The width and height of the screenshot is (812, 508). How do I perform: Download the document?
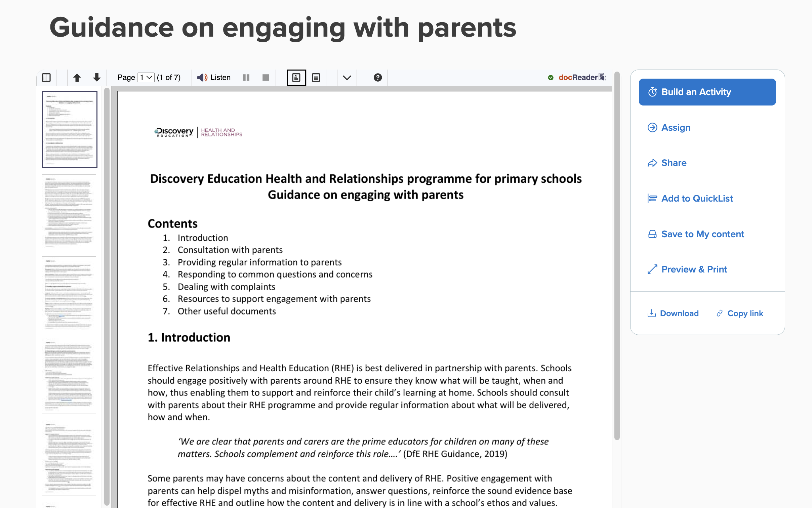(673, 313)
